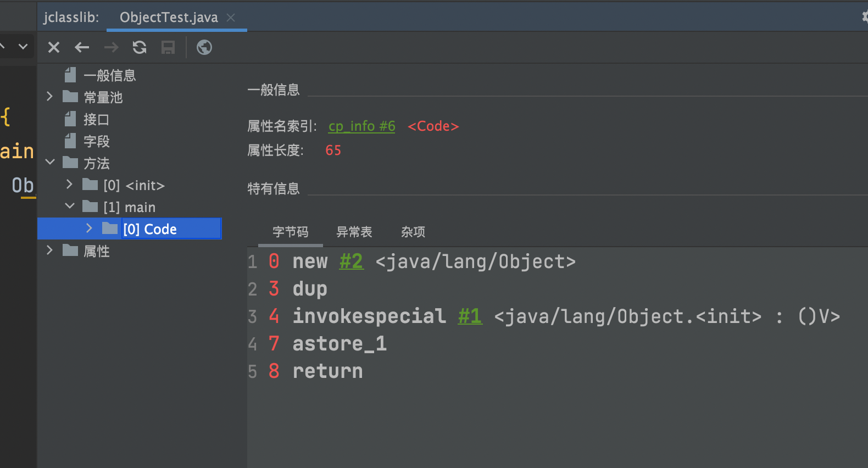Click <java/lang/Object> class reference text
The height and width of the screenshot is (468, 868).
click(476, 261)
